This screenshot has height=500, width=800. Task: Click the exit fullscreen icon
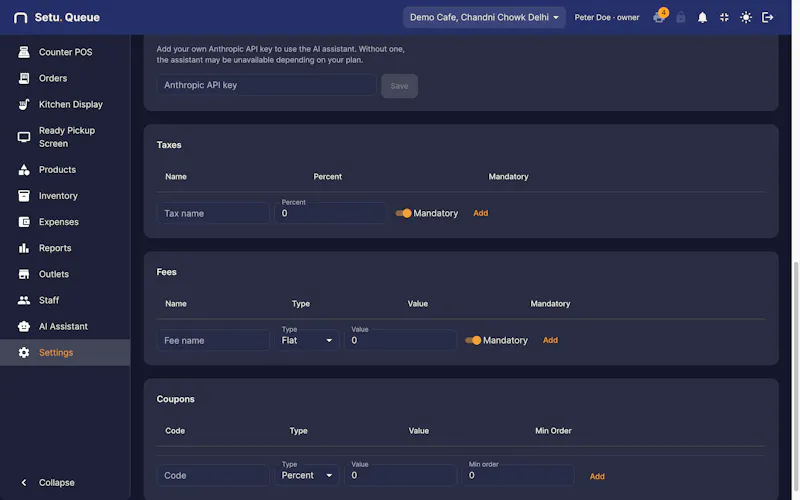click(724, 17)
